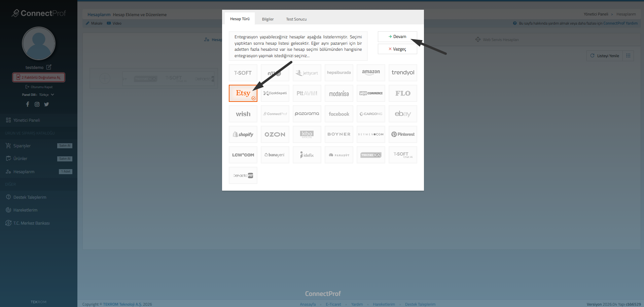Enable 2 Faktörlü Doğrulama
644x307 pixels.
point(39,77)
